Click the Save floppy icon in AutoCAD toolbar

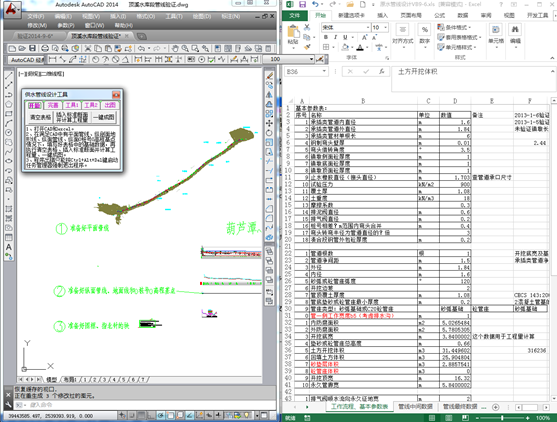click(32, 48)
